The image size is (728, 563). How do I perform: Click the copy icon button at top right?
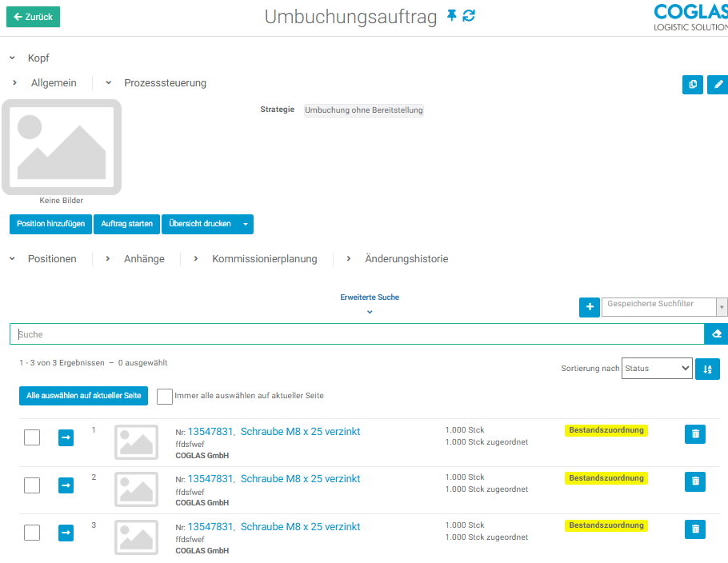pos(692,84)
